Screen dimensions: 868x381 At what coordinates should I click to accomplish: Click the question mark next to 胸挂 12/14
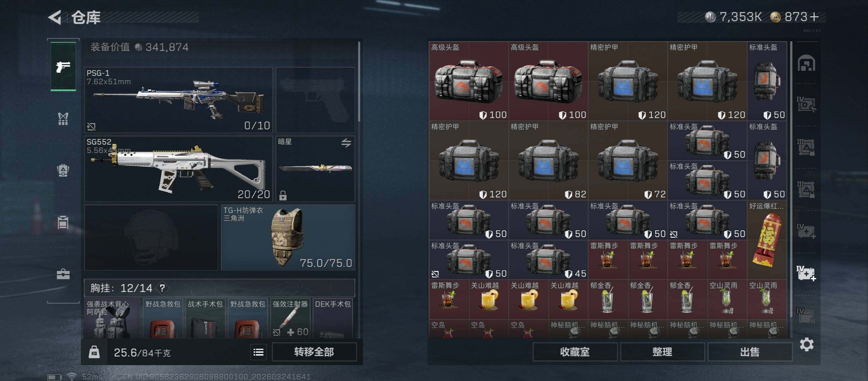[162, 288]
